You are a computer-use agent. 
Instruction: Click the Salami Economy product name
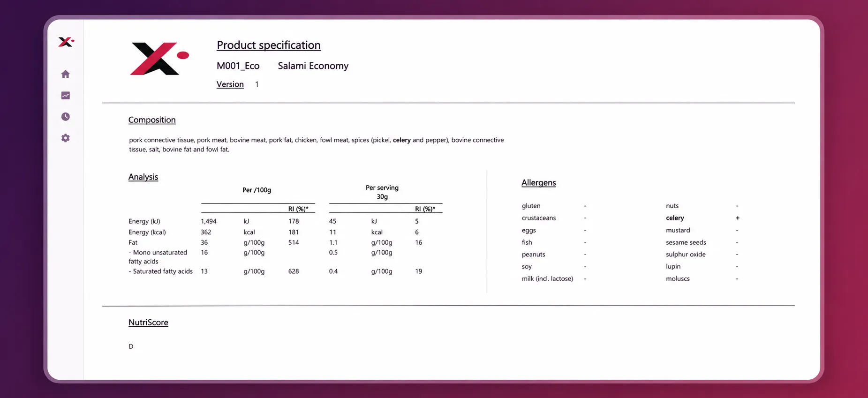point(313,66)
